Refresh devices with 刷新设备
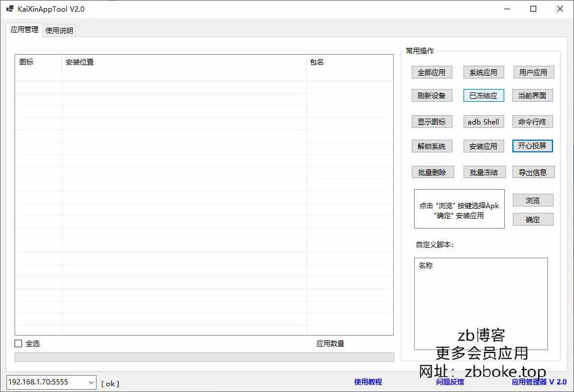Viewport: 574px width, 392px height. click(431, 95)
